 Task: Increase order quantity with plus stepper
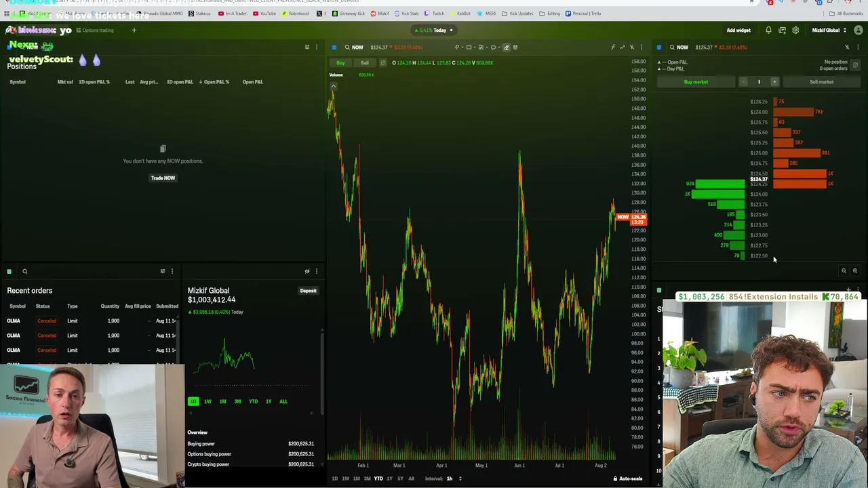pyautogui.click(x=774, y=82)
